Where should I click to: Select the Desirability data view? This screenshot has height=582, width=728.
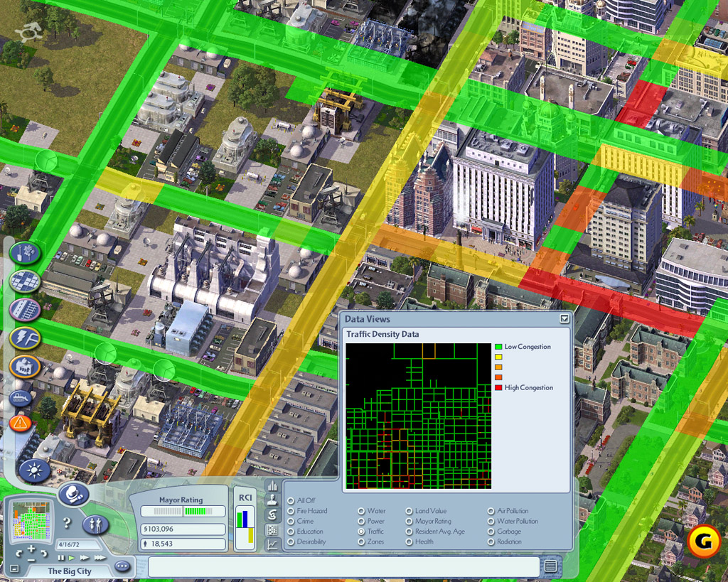291,541
